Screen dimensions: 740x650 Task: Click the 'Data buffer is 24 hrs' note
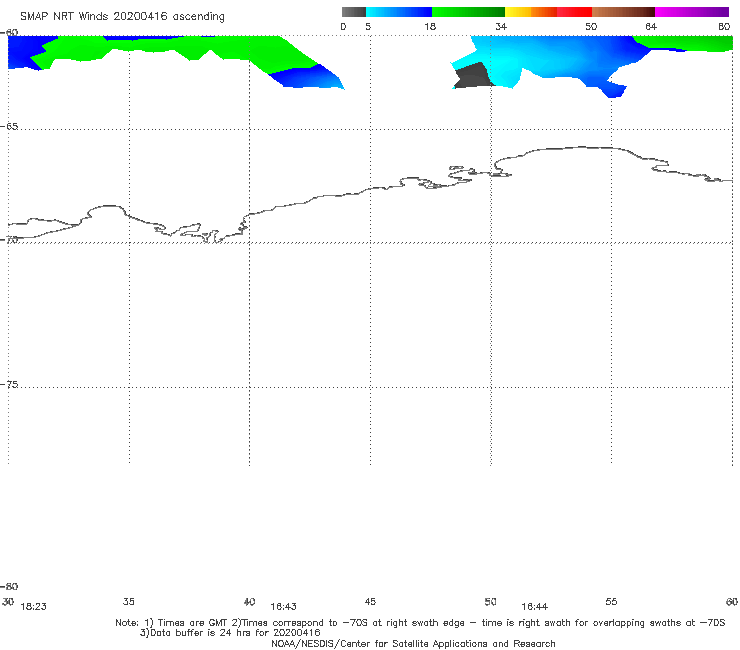[x=230, y=633]
